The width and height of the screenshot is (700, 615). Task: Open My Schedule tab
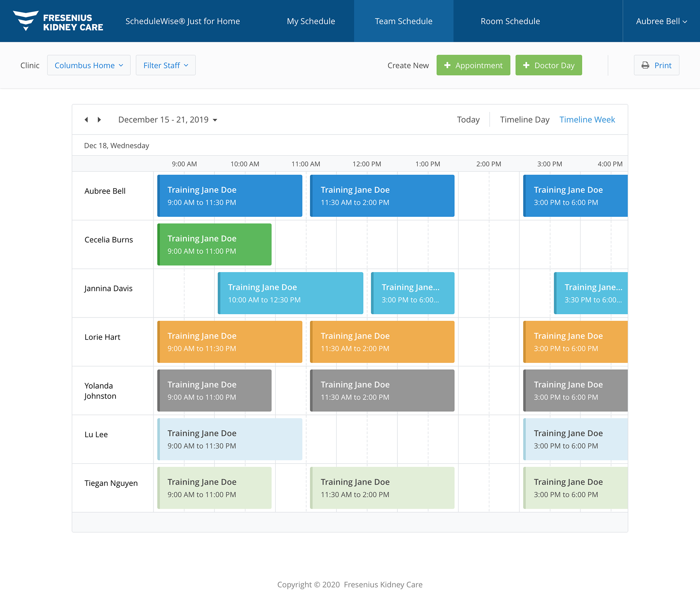coord(311,21)
